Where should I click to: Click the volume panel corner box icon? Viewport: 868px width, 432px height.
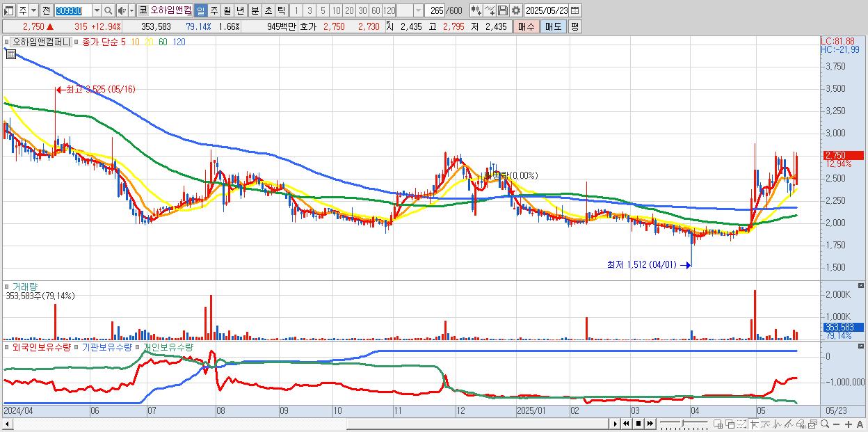(x=862, y=285)
